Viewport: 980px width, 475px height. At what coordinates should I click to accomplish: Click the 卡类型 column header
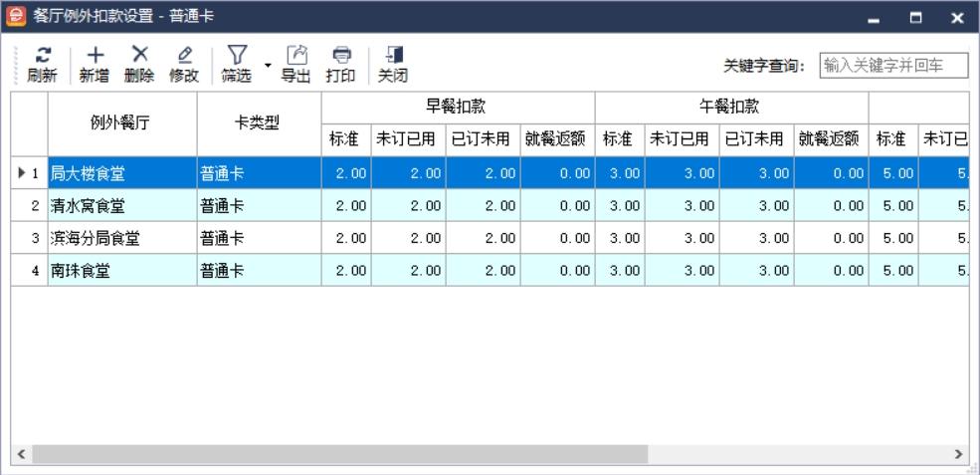(260, 123)
